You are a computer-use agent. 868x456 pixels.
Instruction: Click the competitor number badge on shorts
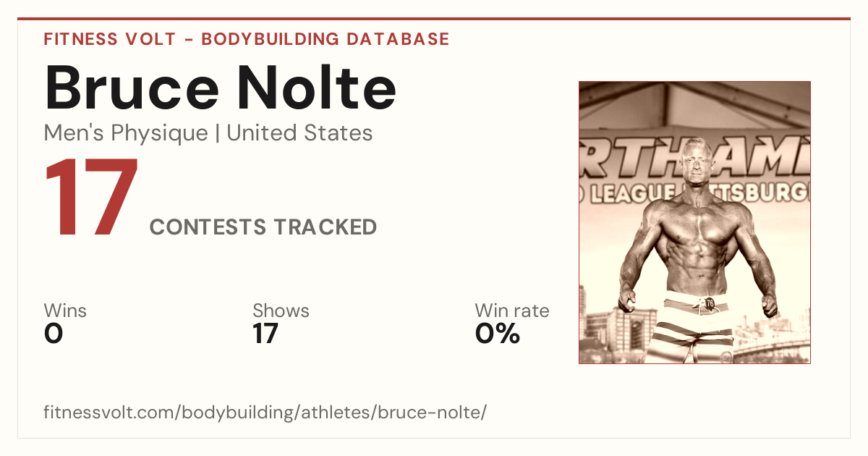(x=710, y=303)
